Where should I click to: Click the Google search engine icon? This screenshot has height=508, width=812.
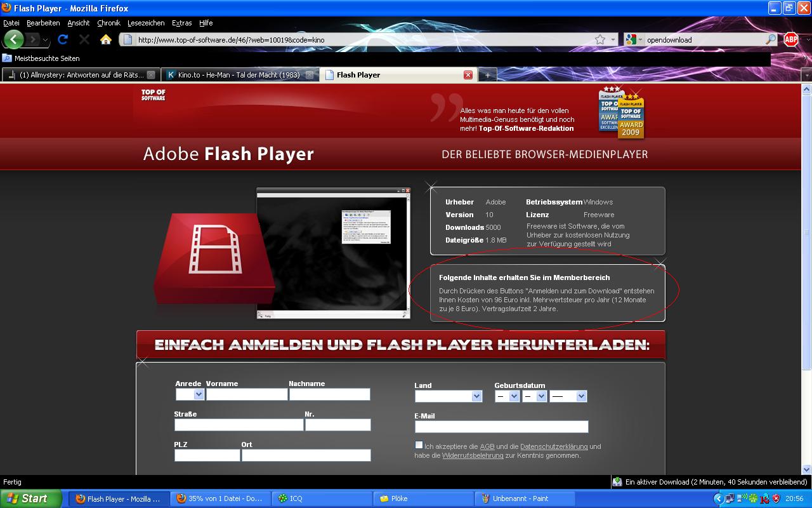(631, 39)
